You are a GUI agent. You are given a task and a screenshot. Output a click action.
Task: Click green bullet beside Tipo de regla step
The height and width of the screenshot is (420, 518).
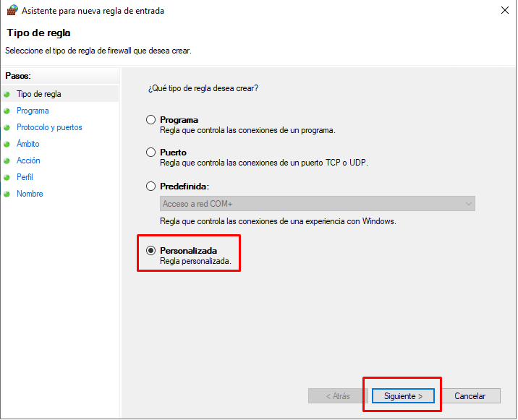click(x=7, y=95)
